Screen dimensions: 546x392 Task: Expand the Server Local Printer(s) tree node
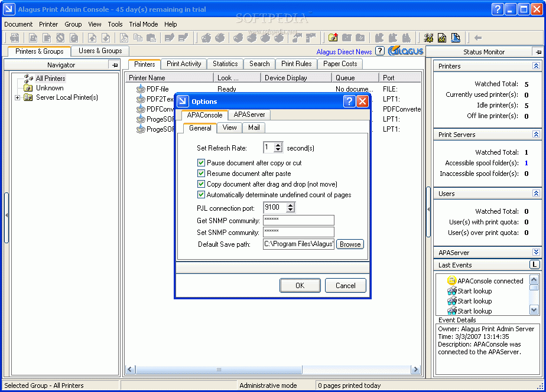pos(17,98)
